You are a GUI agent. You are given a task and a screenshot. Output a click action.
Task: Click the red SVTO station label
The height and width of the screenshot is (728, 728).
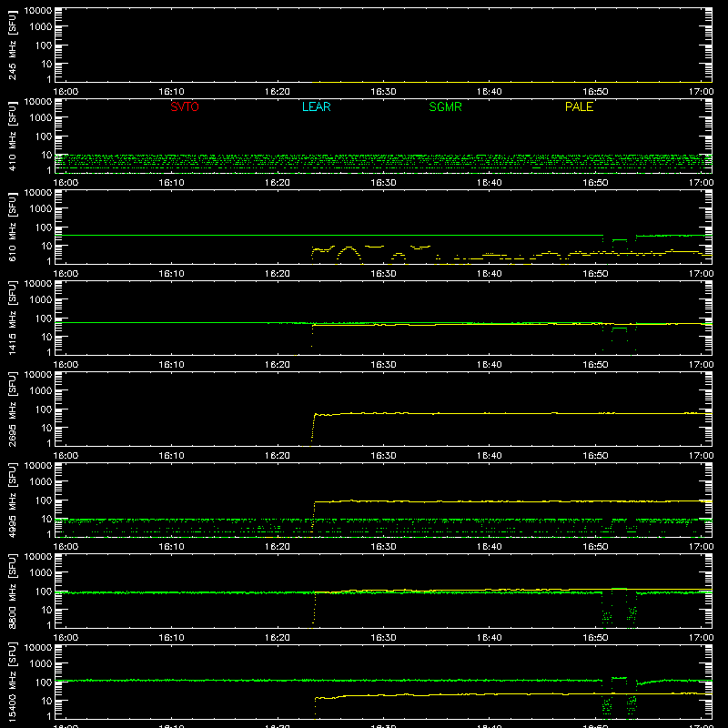point(185,106)
